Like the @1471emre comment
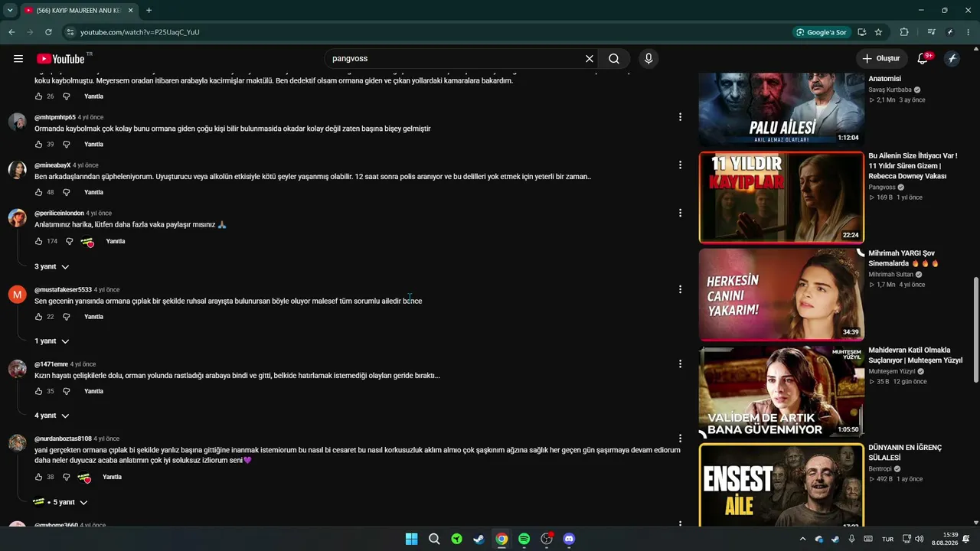Viewport: 980px width, 551px height. [38, 392]
